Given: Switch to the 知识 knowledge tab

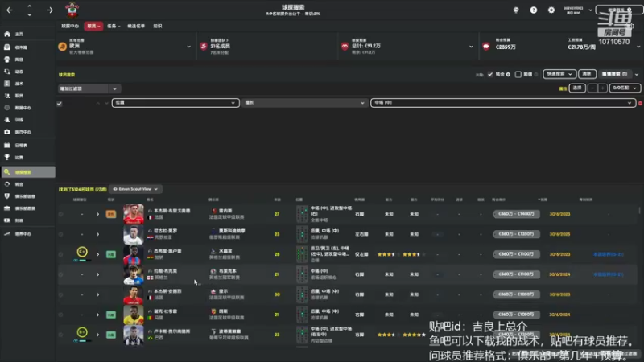Looking at the screenshot, I should 158,26.
